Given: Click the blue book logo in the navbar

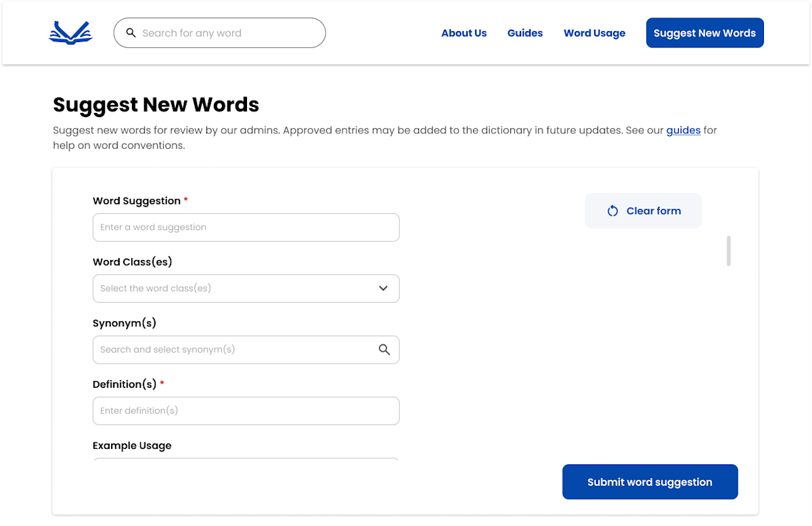Looking at the screenshot, I should [70, 31].
